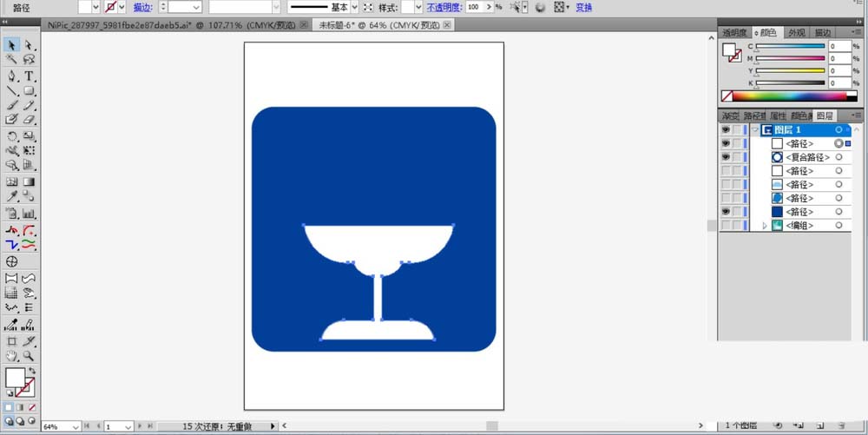Click the opacity value field showing 100

[x=475, y=7]
